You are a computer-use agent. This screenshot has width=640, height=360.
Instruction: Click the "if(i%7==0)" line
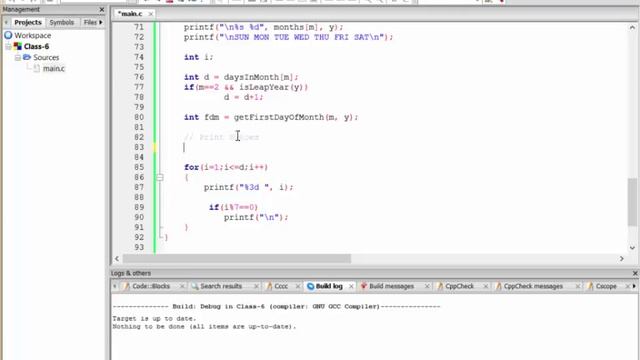click(x=233, y=207)
